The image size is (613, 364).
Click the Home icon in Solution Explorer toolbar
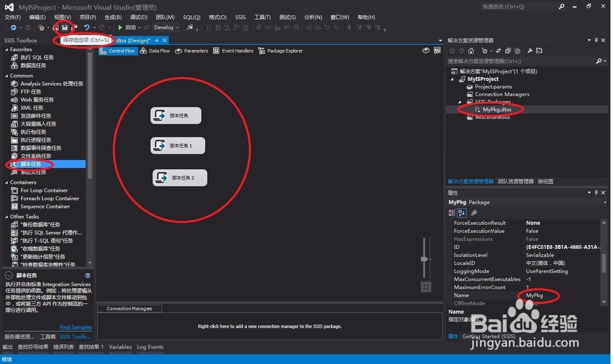point(471,51)
